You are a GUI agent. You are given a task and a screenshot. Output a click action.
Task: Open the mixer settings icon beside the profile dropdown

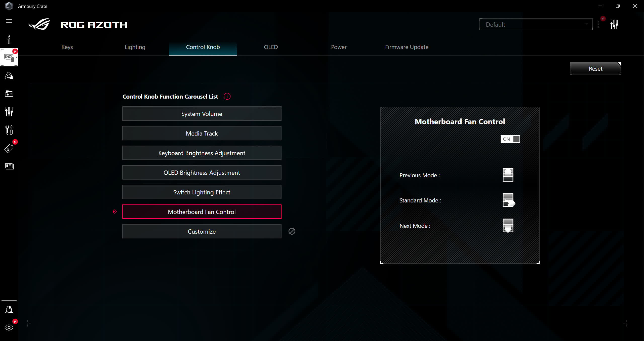pyautogui.click(x=614, y=24)
